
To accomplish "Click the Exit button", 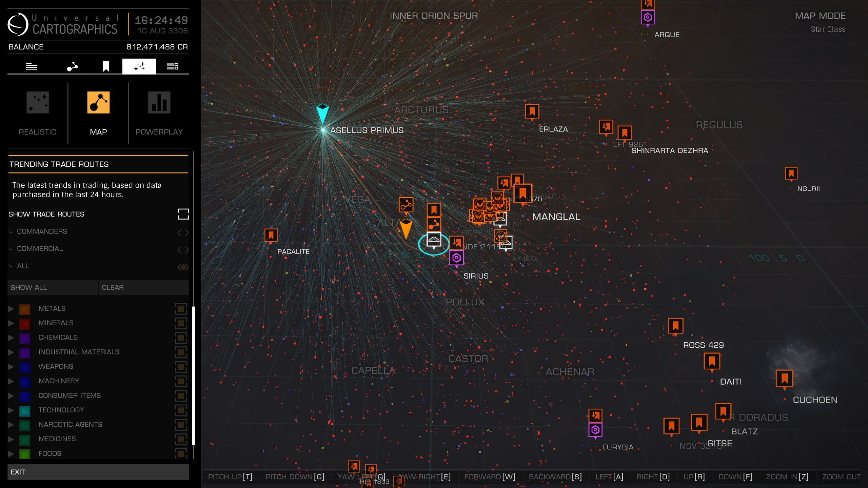I will tap(98, 472).
